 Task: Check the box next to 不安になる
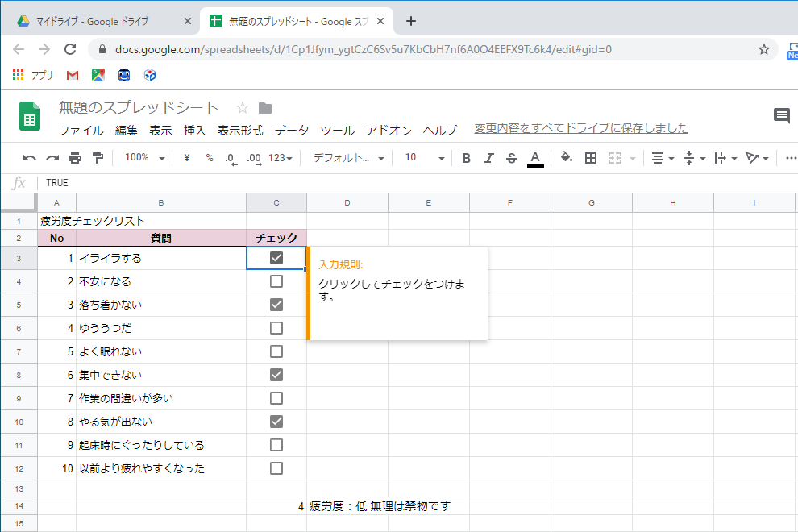[276, 281]
